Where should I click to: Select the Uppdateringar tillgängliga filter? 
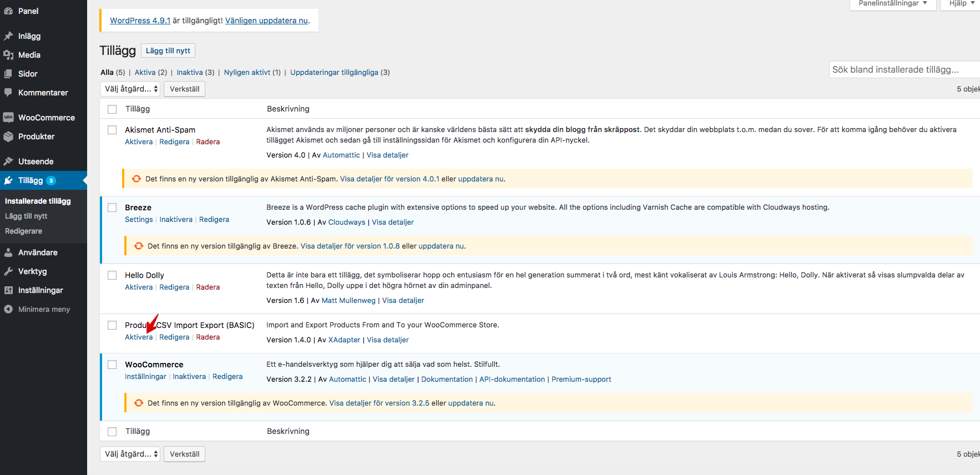pyautogui.click(x=334, y=72)
